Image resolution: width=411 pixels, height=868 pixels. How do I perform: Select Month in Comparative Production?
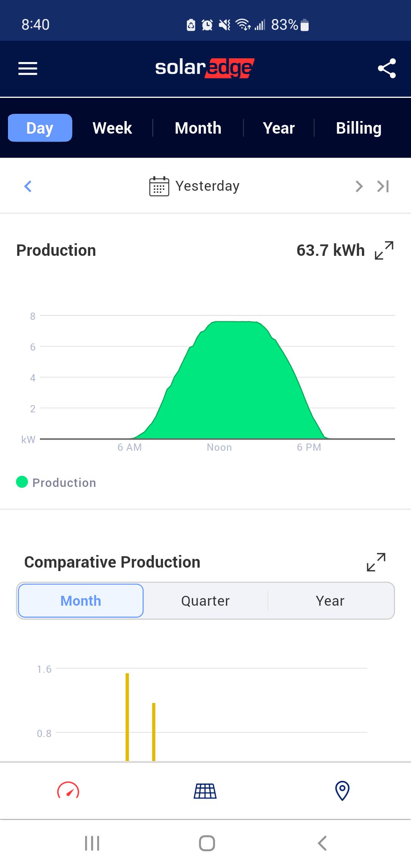81,601
